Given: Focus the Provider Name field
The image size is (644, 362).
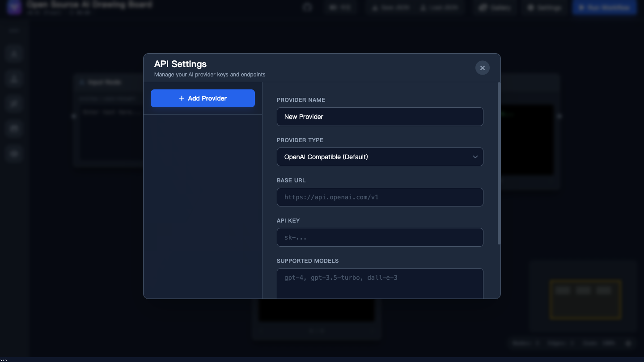Looking at the screenshot, I should point(380,117).
